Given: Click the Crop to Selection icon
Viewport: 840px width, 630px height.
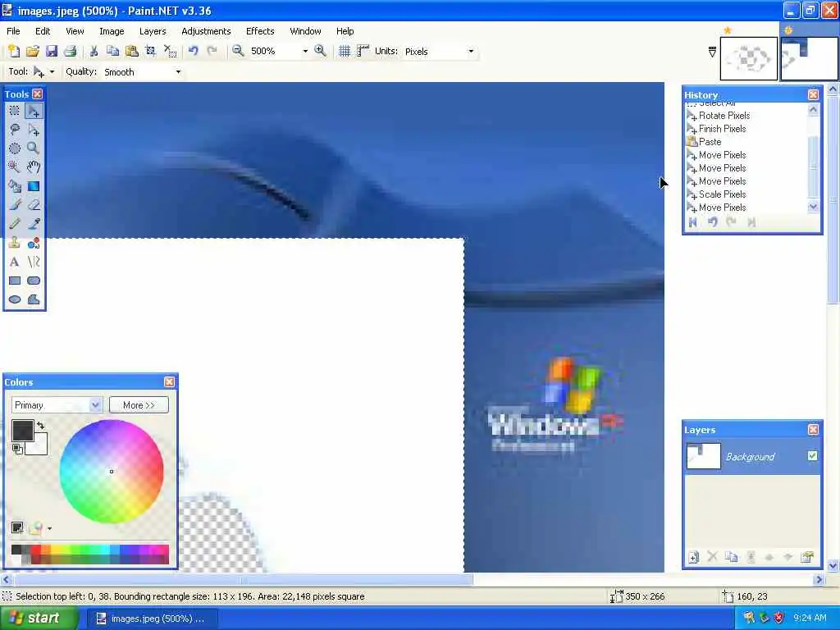Looking at the screenshot, I should [151, 51].
